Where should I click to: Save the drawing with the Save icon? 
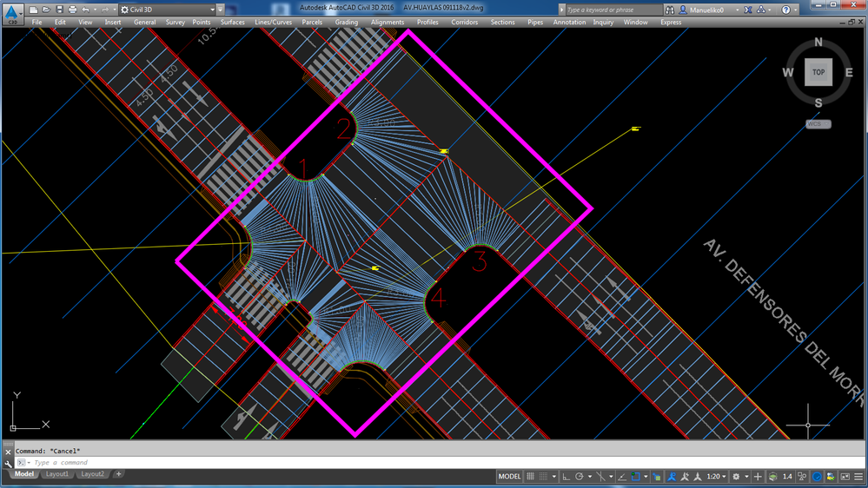click(x=59, y=10)
